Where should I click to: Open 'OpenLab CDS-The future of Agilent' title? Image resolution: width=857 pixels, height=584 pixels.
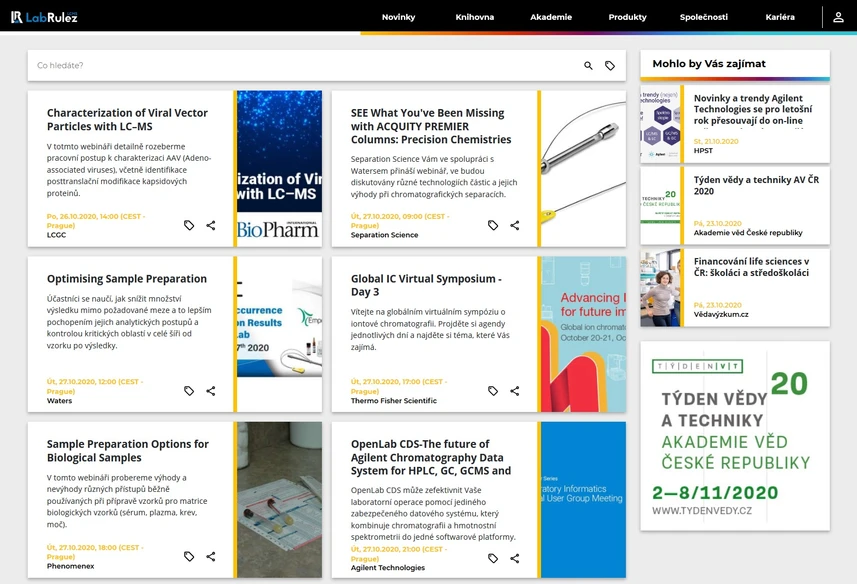point(431,457)
